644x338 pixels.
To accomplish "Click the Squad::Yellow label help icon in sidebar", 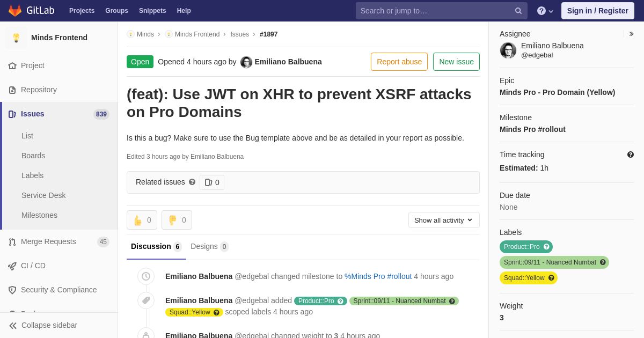I will 551,278.
